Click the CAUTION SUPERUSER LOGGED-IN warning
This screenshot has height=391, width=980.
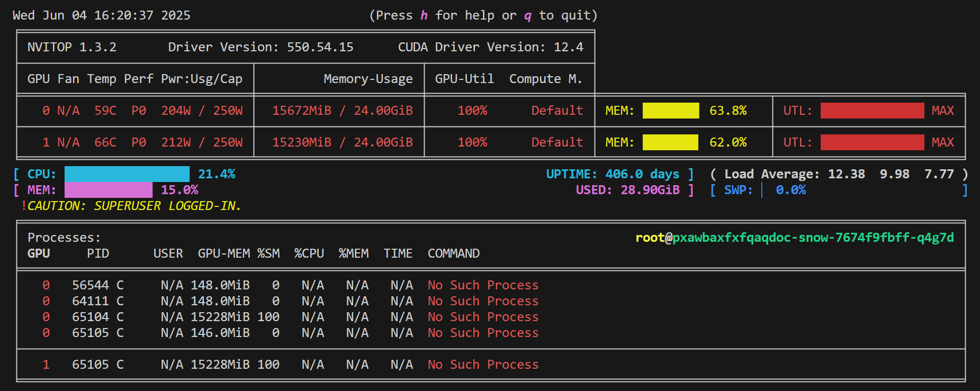[x=131, y=206]
